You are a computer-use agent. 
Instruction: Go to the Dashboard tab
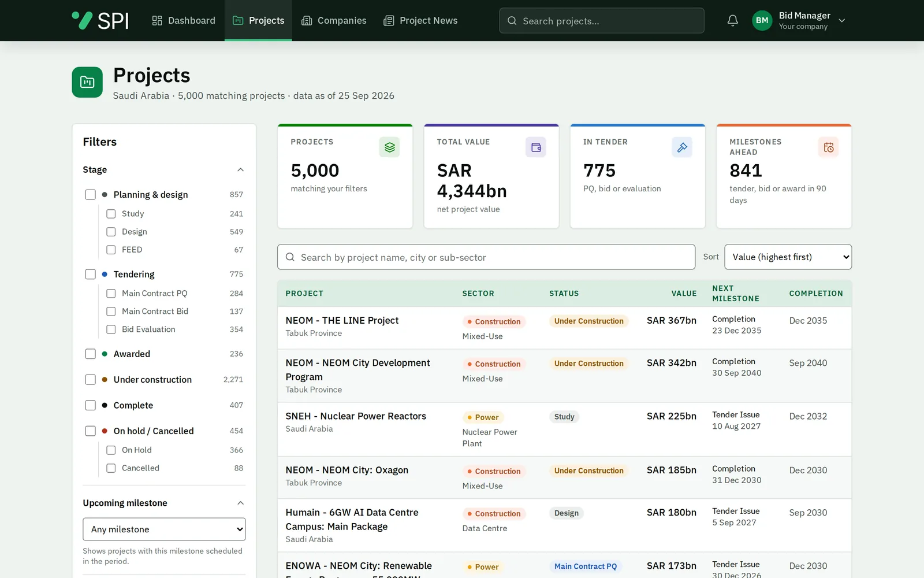click(184, 21)
